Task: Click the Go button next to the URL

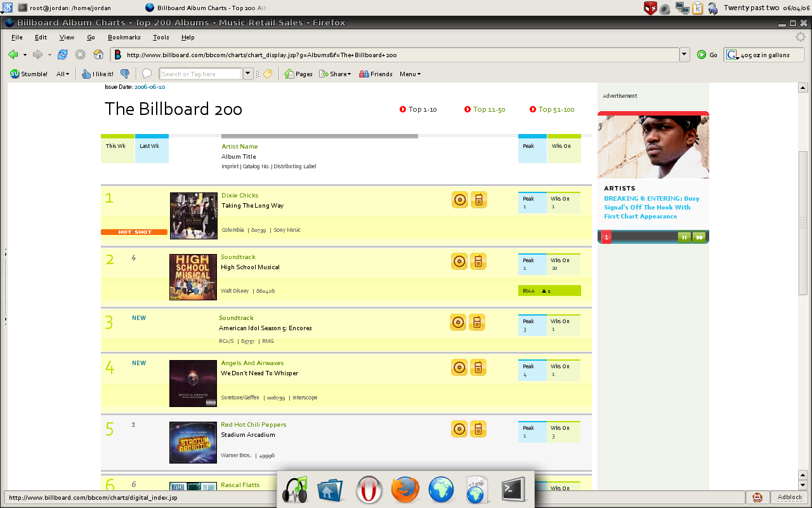Action: click(x=707, y=55)
